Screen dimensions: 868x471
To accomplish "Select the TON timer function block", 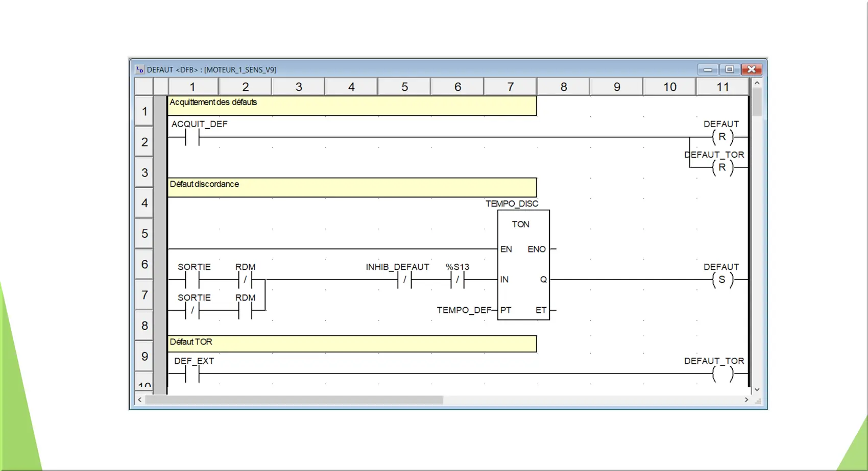I will (523, 265).
